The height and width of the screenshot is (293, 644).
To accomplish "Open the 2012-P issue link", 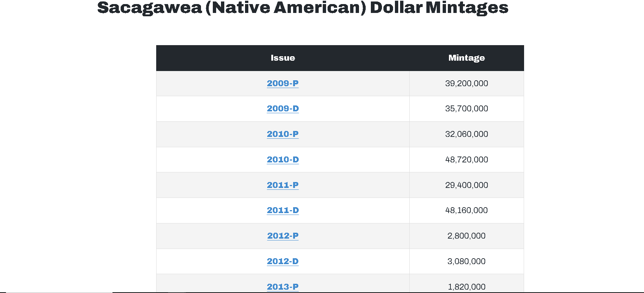I will coord(283,236).
